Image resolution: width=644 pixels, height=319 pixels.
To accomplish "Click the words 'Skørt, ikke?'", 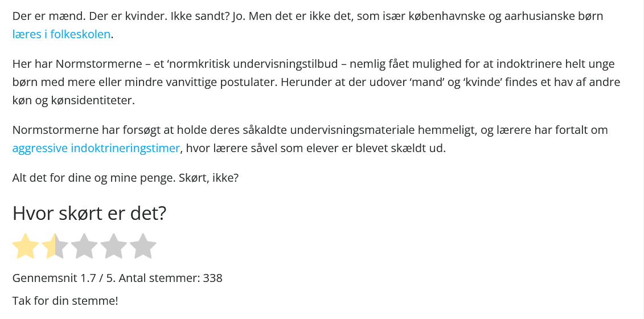I will click(208, 178).
